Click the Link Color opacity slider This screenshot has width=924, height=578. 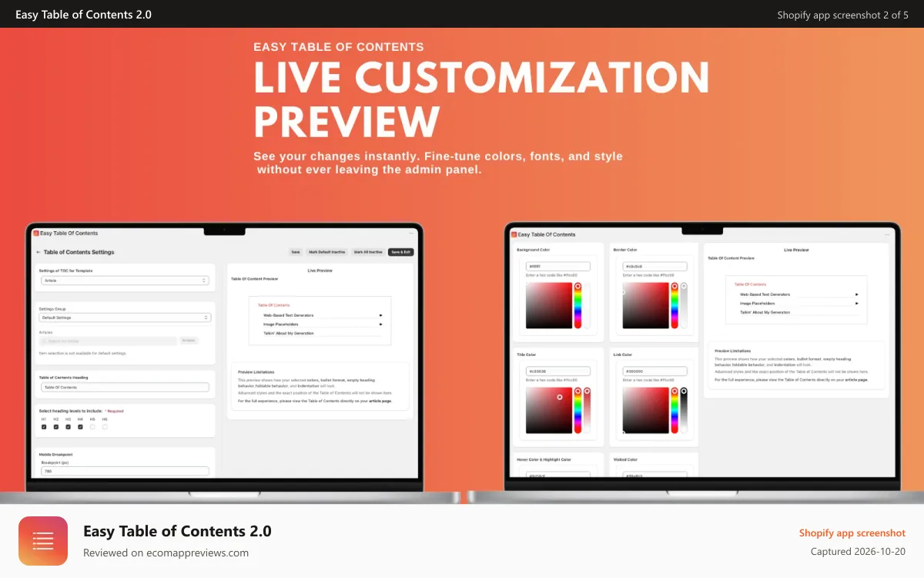click(683, 410)
